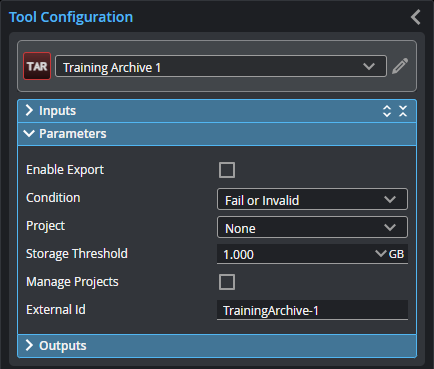Collapse all sections icon
The height and width of the screenshot is (369, 434).
coord(403,111)
